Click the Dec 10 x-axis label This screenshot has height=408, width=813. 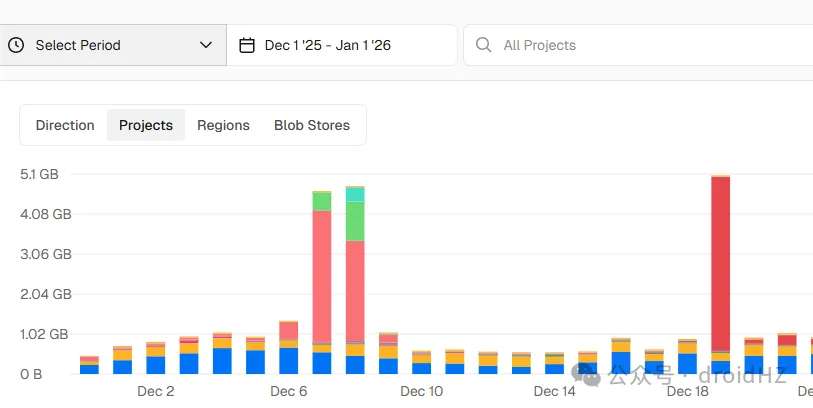(422, 391)
